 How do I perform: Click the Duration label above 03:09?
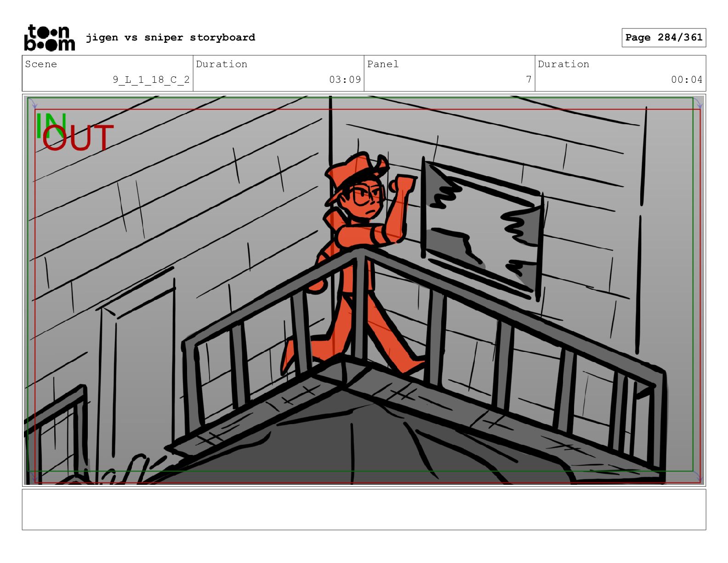coord(222,64)
